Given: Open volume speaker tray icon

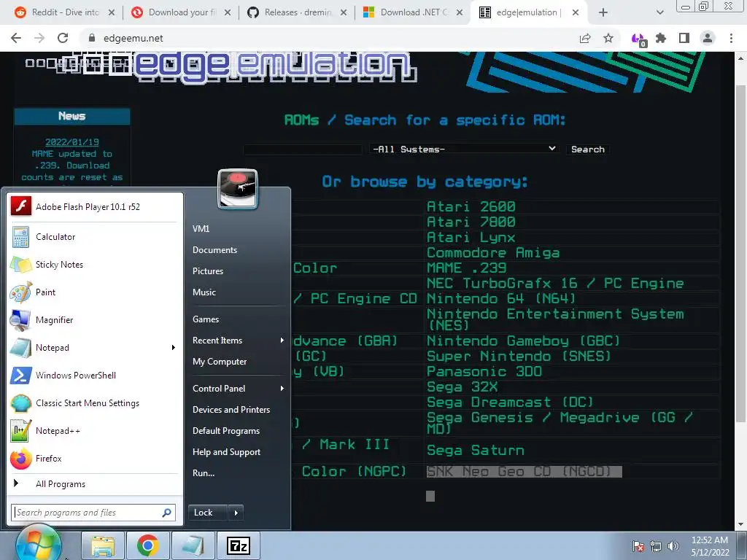Looking at the screenshot, I should [x=673, y=545].
